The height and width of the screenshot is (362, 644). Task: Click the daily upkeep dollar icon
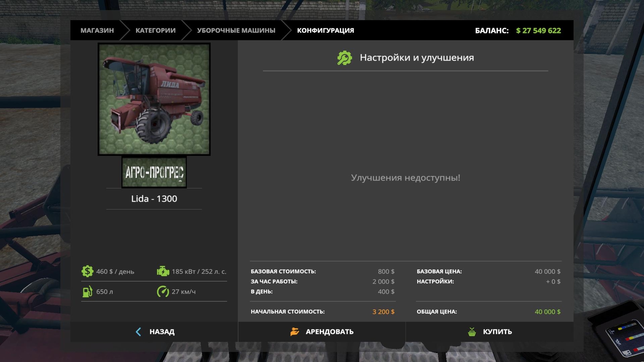(x=87, y=271)
